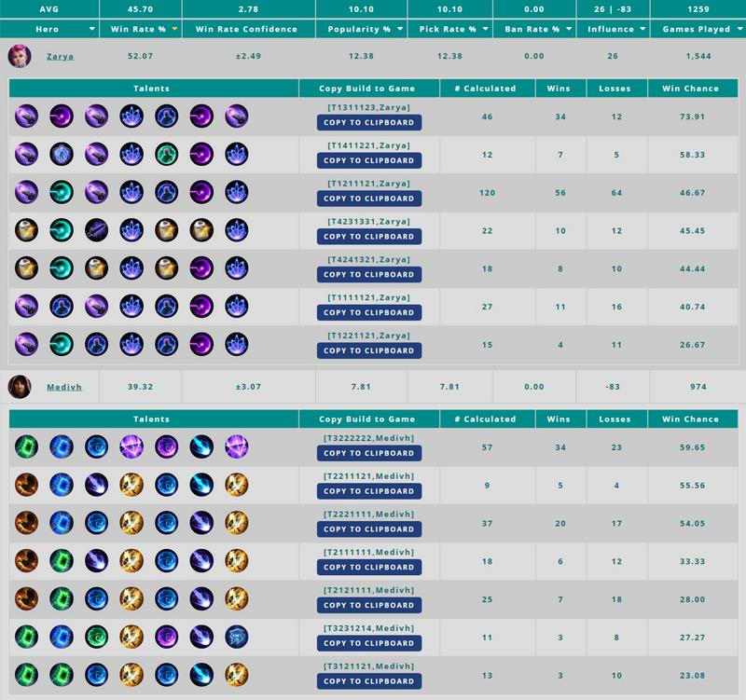
Task: Copy T4241321 Zarya build to clipboard
Action: point(369,274)
